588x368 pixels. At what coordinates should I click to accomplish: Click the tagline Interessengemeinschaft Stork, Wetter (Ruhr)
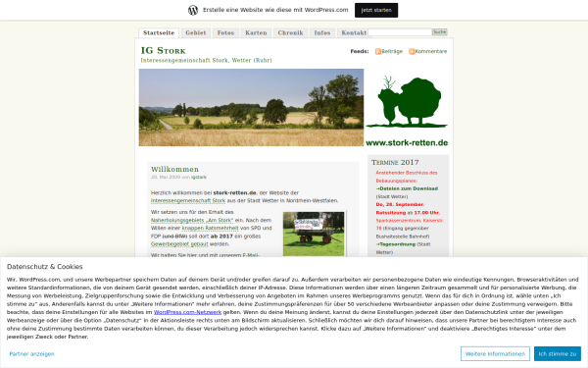[206, 61]
